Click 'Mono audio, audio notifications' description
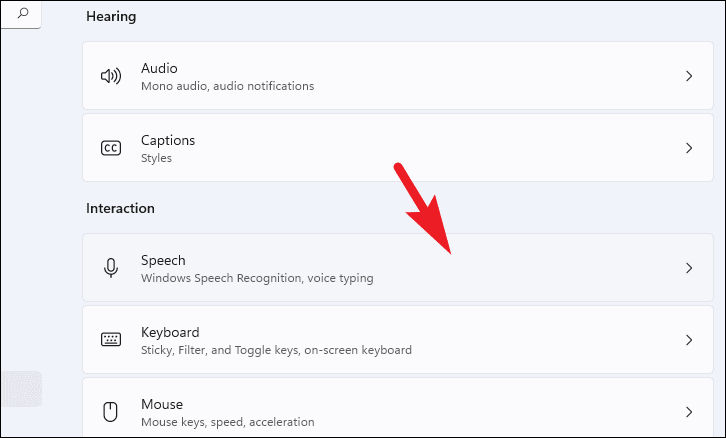The width and height of the screenshot is (726, 438). point(227,86)
